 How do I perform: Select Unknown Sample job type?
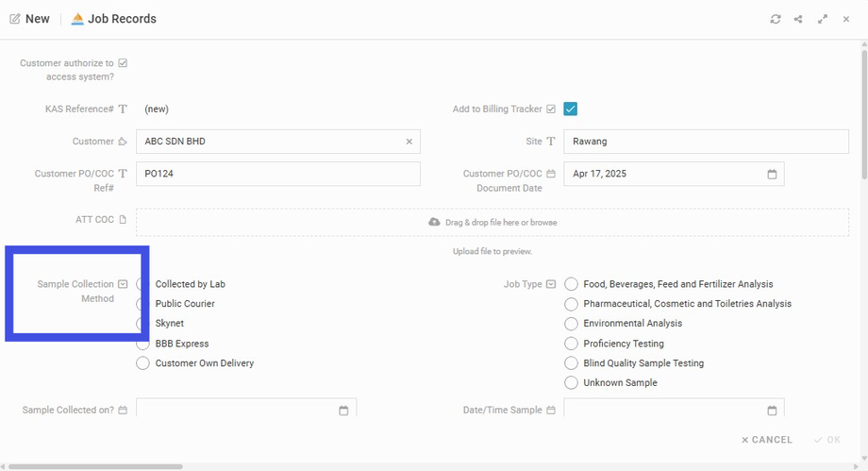(571, 383)
